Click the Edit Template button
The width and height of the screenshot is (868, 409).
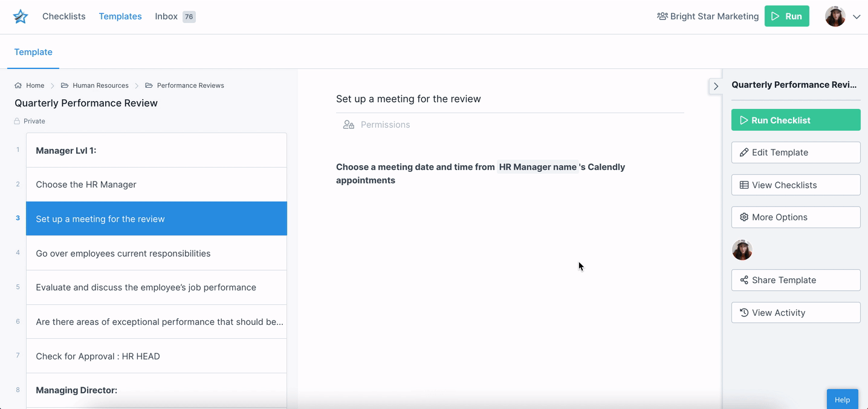(x=795, y=152)
